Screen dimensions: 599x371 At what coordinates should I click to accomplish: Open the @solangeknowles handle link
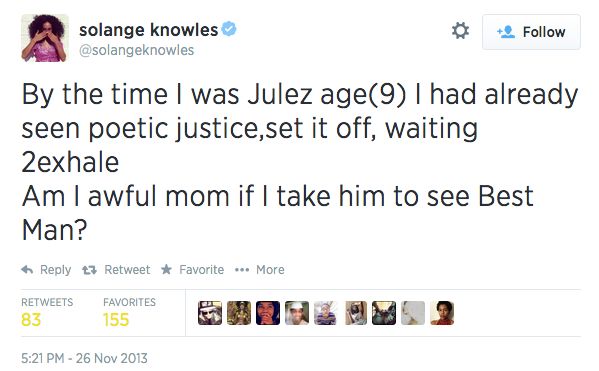(x=136, y=50)
